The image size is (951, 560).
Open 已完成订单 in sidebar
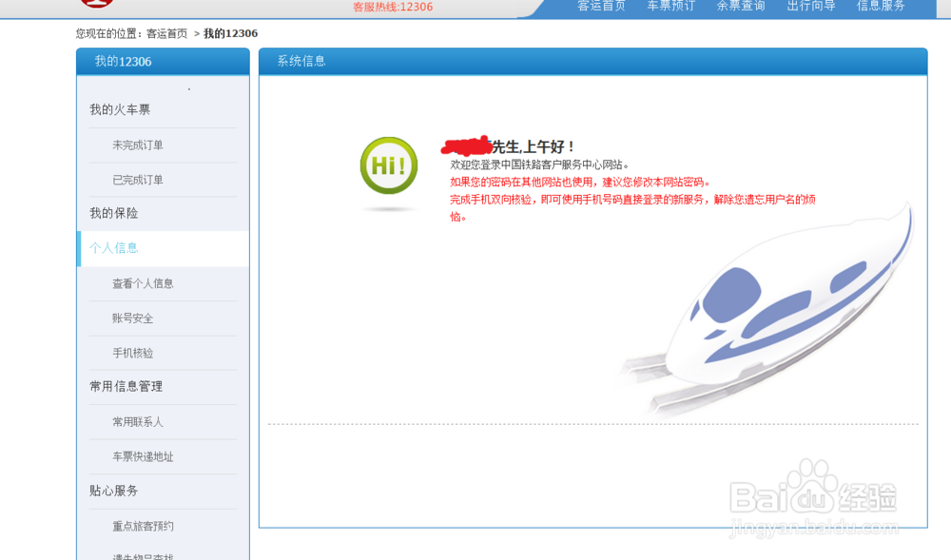pos(138,180)
